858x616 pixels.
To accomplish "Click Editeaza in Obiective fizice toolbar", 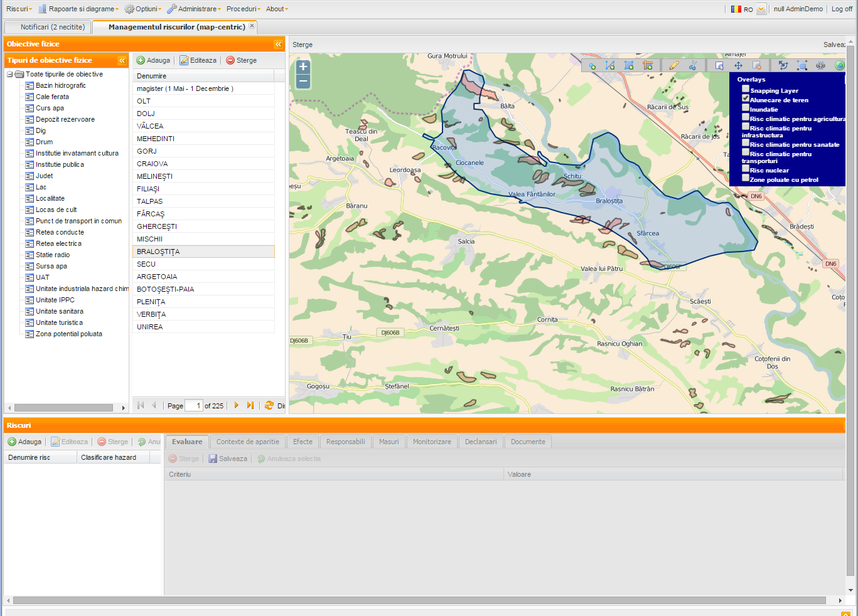I will pyautogui.click(x=198, y=60).
